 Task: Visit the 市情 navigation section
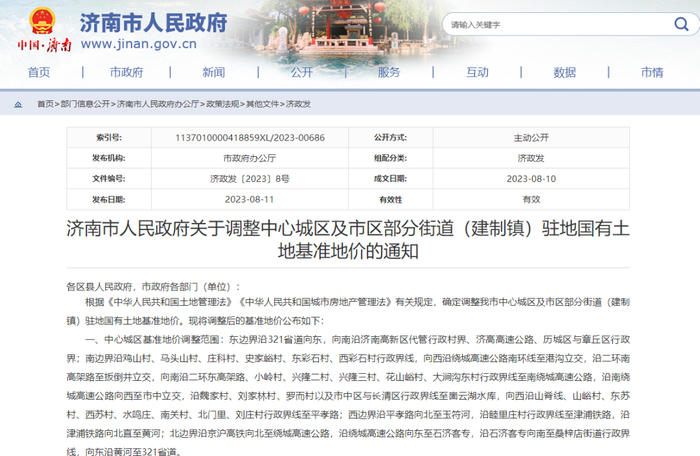pos(652,72)
